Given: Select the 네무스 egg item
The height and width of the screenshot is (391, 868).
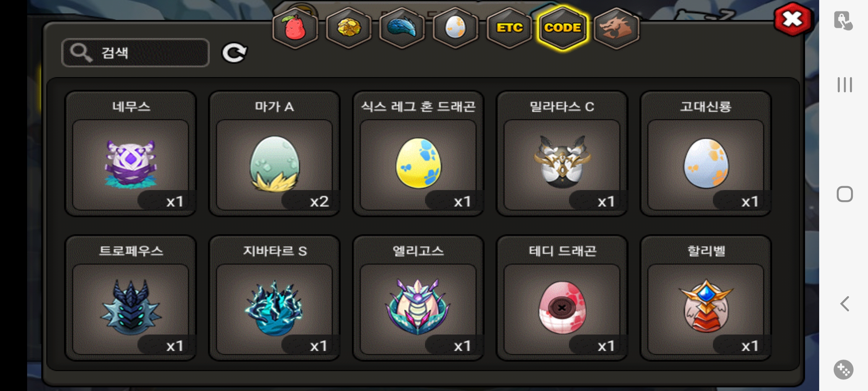Looking at the screenshot, I should (x=131, y=154).
